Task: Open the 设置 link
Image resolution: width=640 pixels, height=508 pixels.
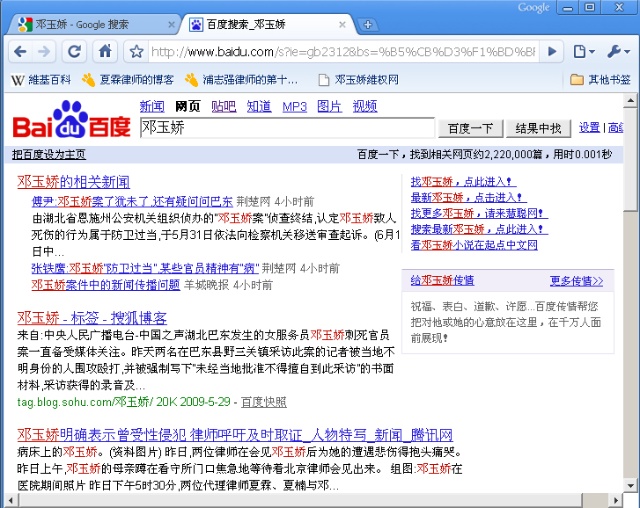Action: (x=589, y=128)
